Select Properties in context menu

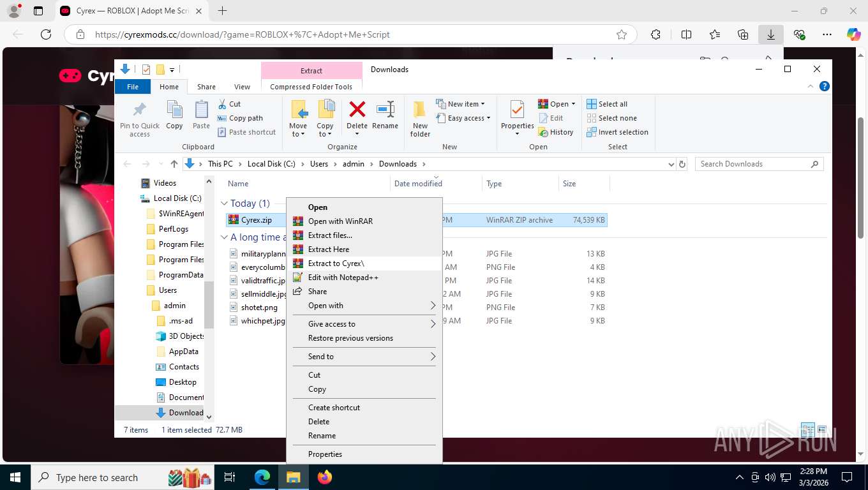[364, 454]
